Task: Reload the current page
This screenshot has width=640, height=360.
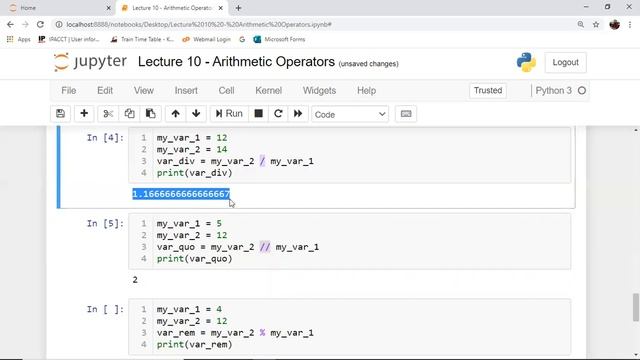Action: (x=40, y=24)
